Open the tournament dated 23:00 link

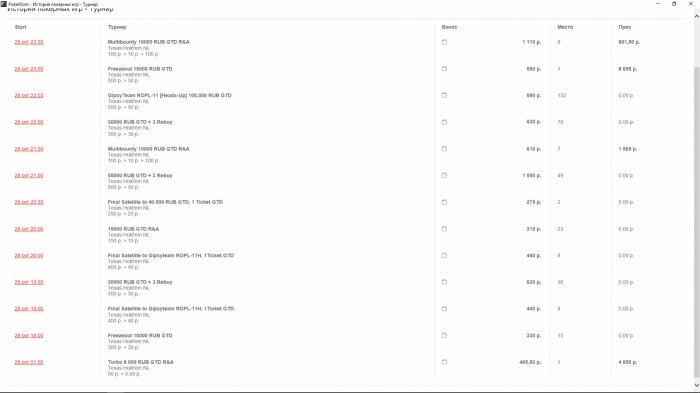pos(29,69)
